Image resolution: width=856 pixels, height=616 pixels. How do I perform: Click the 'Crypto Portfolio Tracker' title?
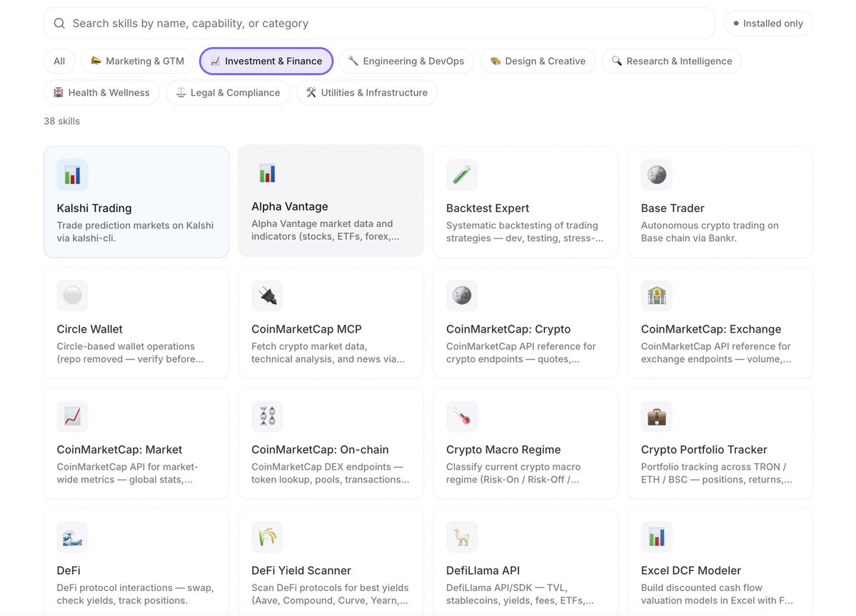[704, 450]
